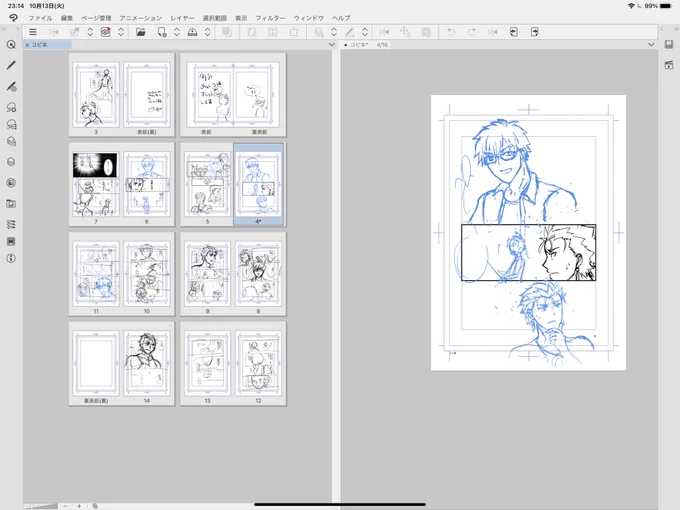Switch to the コピ本* 4/16 canvas tab
The height and width of the screenshot is (510, 680).
366,45
